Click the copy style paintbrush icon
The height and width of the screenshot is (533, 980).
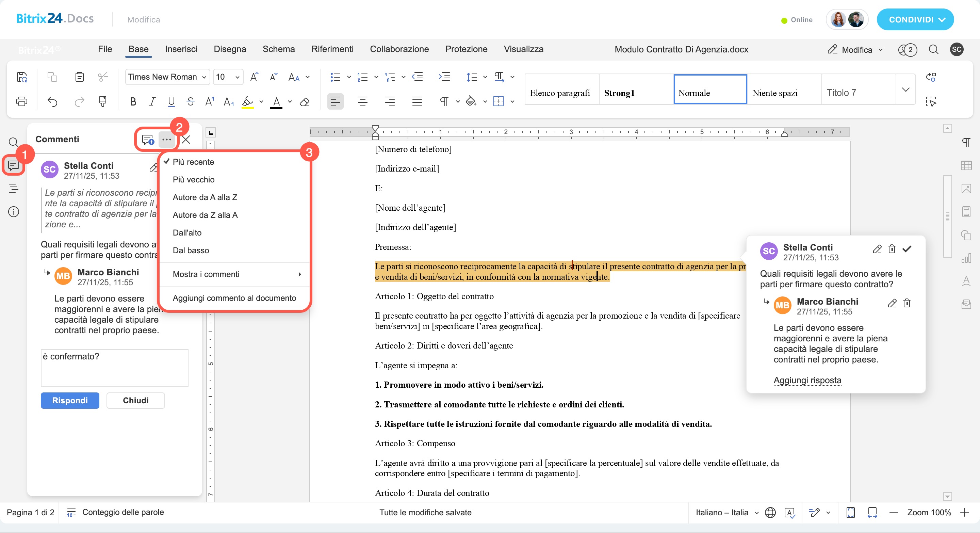102,101
